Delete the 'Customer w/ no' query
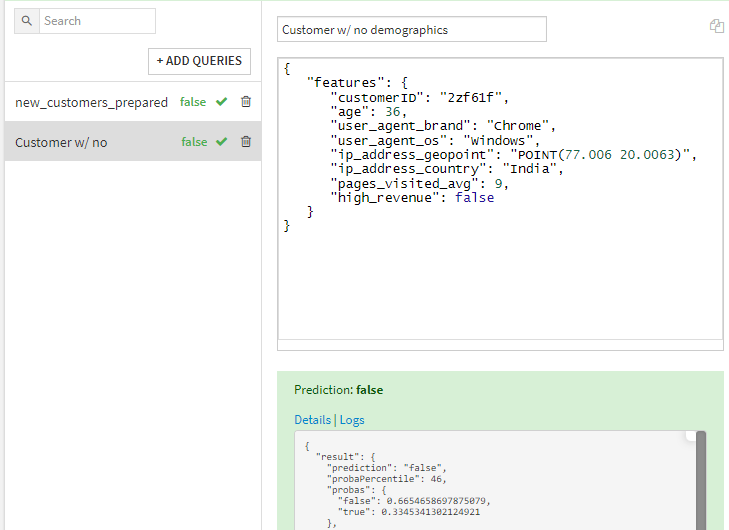 tap(246, 141)
